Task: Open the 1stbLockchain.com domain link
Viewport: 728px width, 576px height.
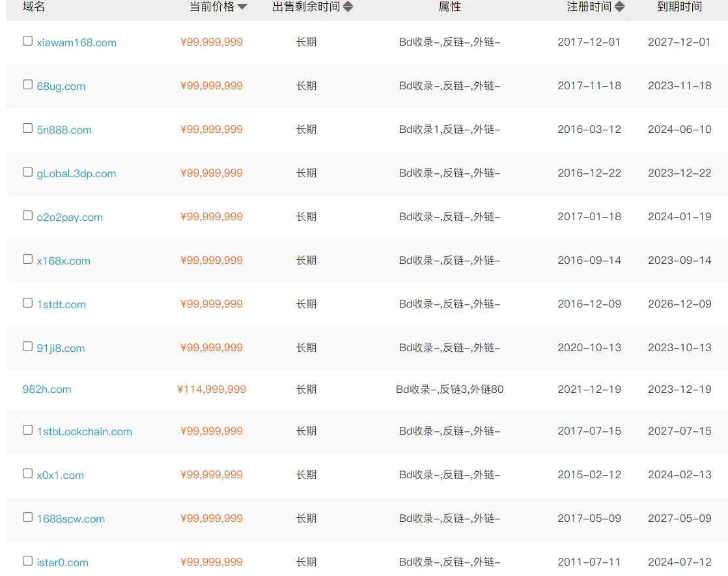Action: coord(84,432)
